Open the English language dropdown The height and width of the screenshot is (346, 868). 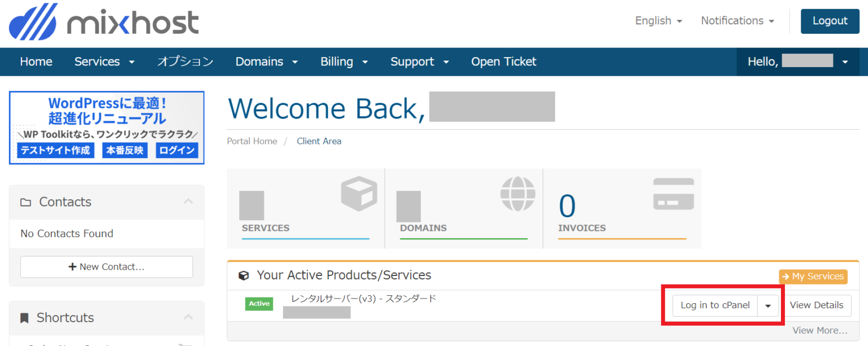[x=658, y=21]
